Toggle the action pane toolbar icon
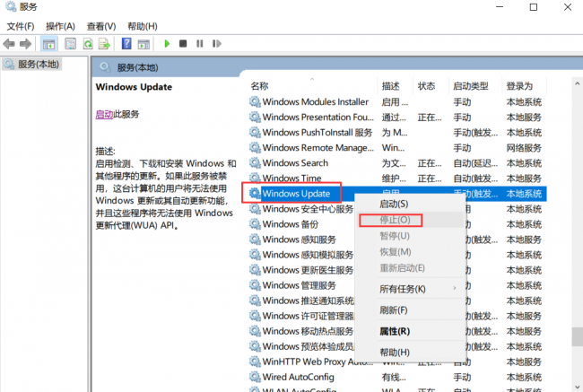583x392 pixels. tap(144, 44)
